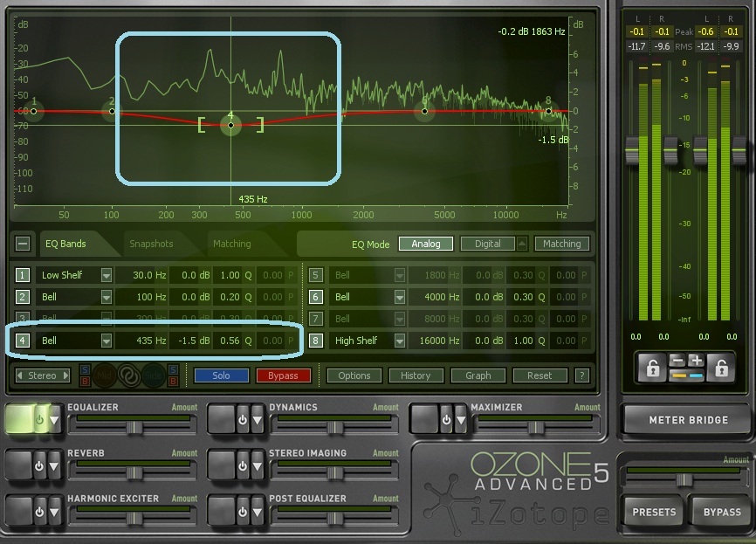Open band 4 Bell type dropdown
The width and height of the screenshot is (756, 544).
[x=107, y=341]
